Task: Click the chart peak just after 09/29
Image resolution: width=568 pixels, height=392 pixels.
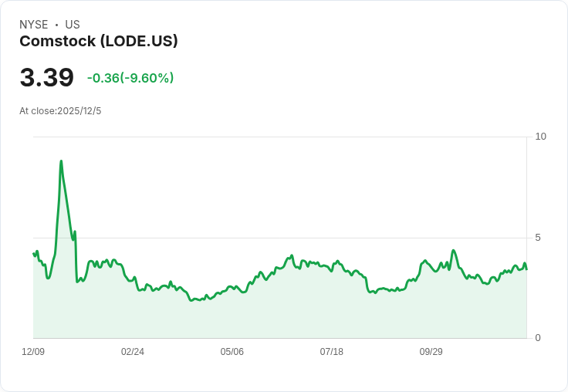Action: 453,250
